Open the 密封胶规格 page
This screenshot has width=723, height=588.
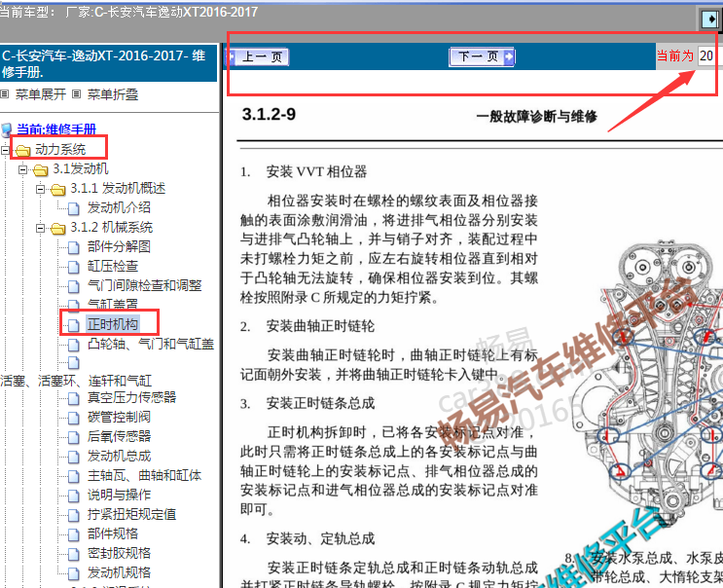120,553
